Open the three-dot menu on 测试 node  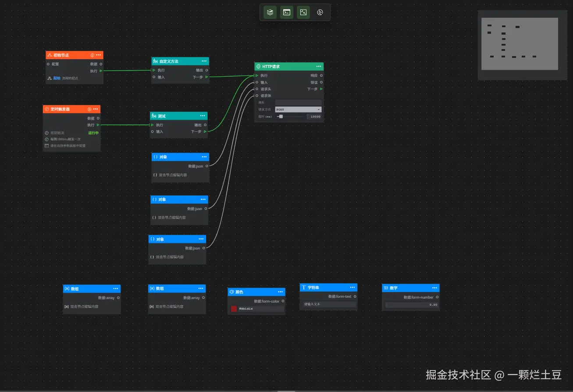[203, 116]
